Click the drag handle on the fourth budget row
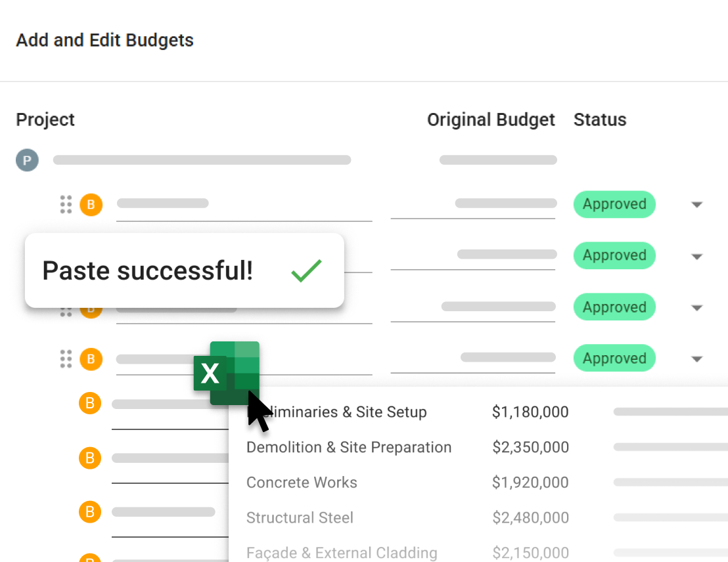The image size is (728, 562). (x=66, y=359)
